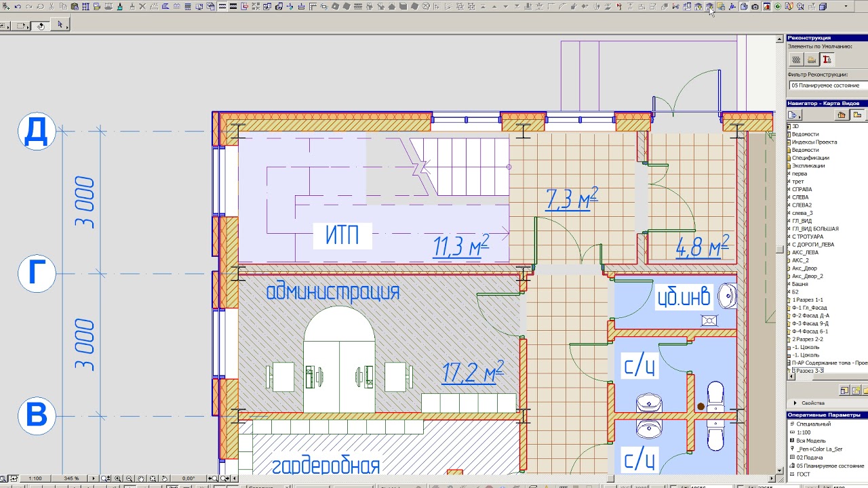
Task: Open the 2 Разрез 2-2 section view
Action: [x=807, y=339]
